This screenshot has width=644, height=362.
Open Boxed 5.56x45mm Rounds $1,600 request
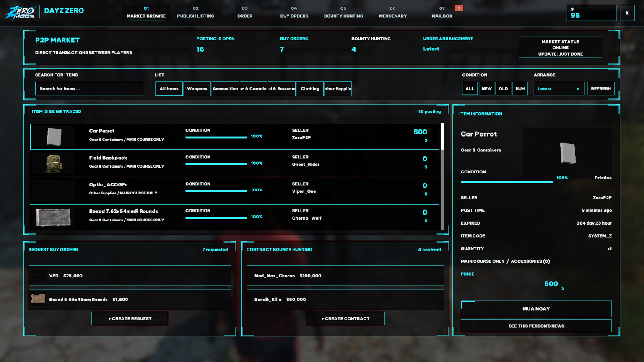[130, 300]
